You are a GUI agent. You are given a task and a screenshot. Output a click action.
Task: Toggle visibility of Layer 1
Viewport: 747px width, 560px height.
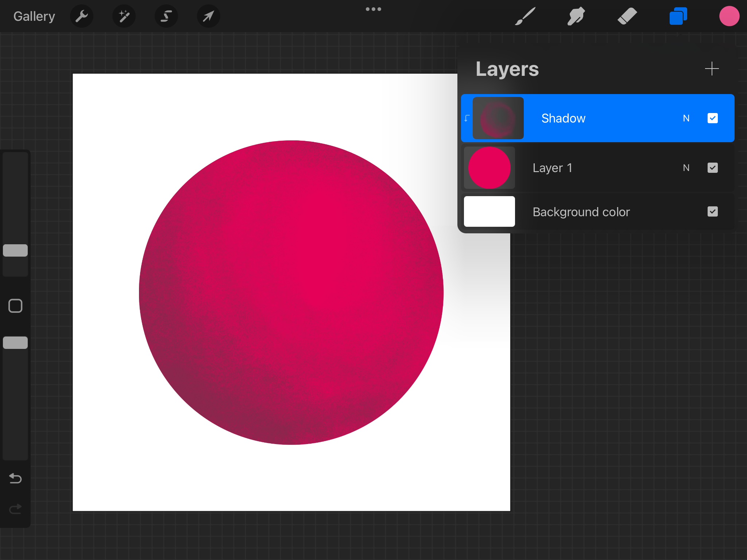712,168
